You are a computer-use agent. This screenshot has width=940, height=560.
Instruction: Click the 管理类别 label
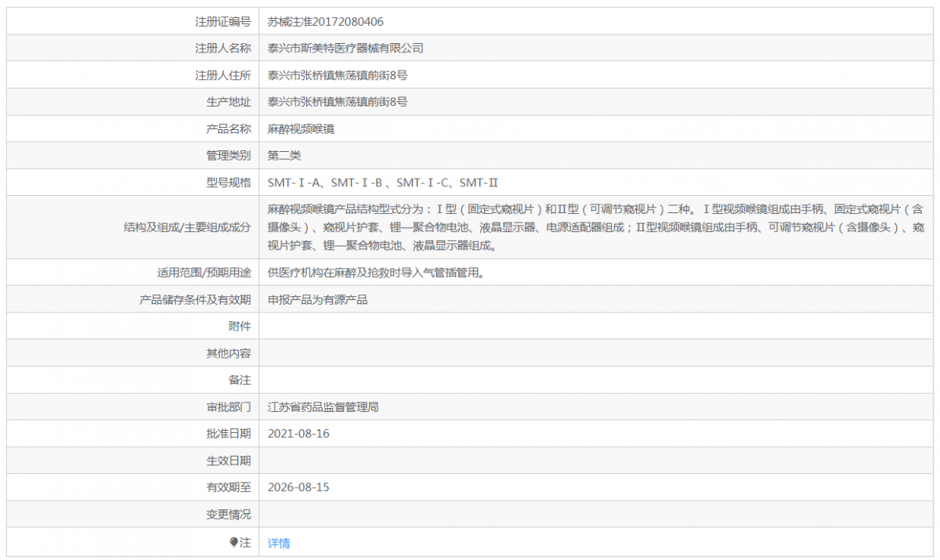(229, 155)
